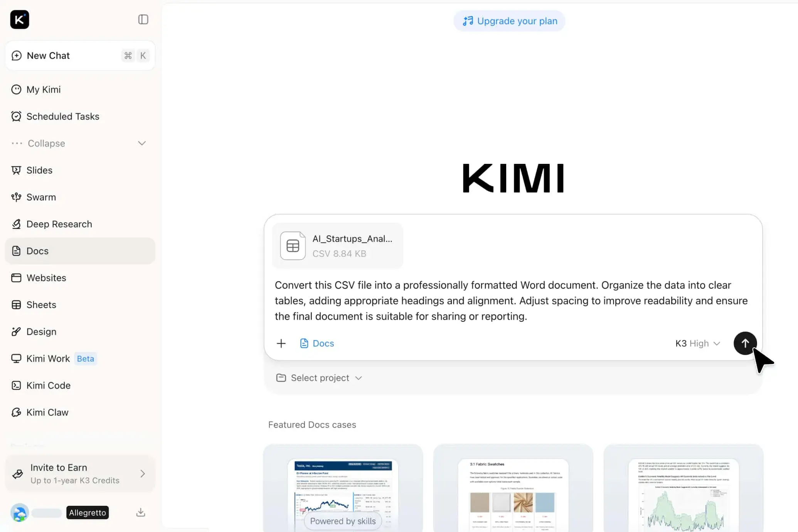Click the Deep Research microscope icon

16,224
